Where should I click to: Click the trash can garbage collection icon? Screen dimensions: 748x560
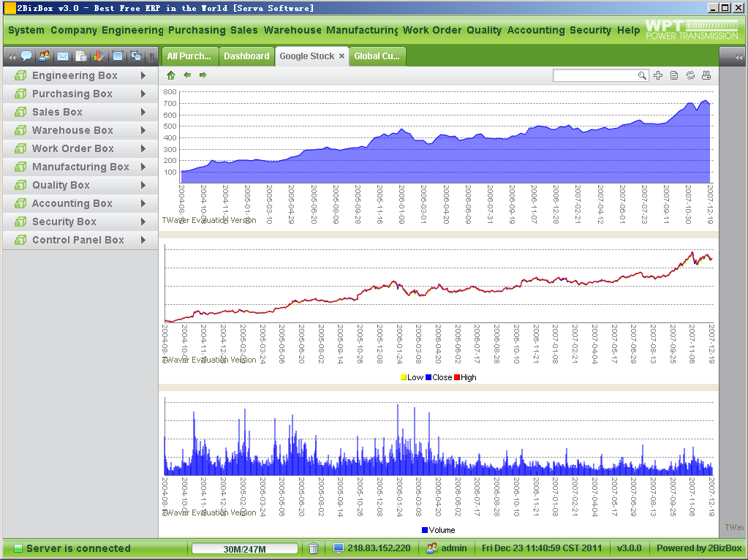click(314, 548)
